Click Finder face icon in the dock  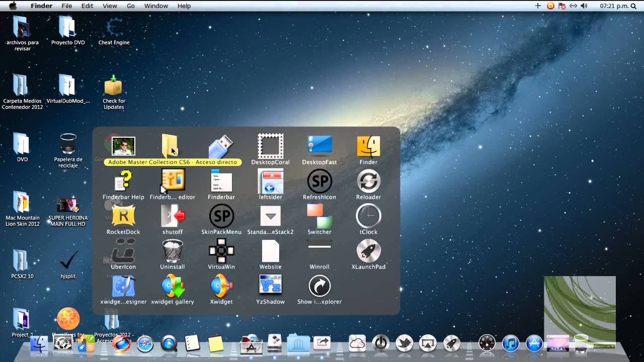pyautogui.click(x=39, y=344)
